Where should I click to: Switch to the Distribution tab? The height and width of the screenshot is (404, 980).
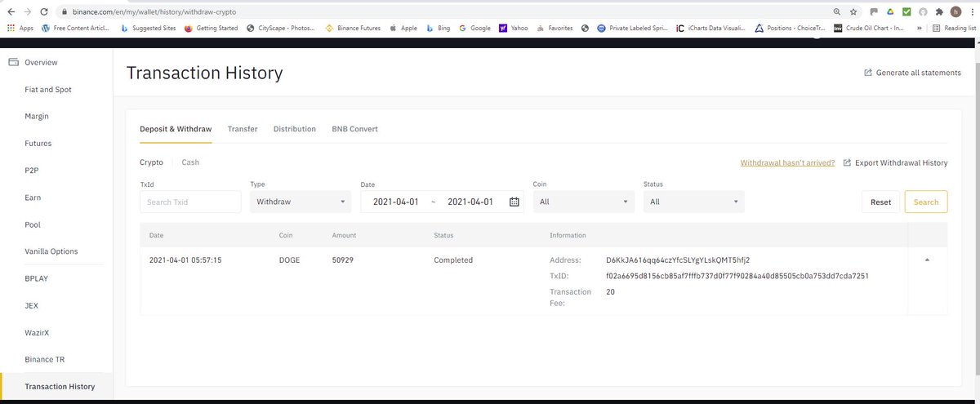point(295,129)
